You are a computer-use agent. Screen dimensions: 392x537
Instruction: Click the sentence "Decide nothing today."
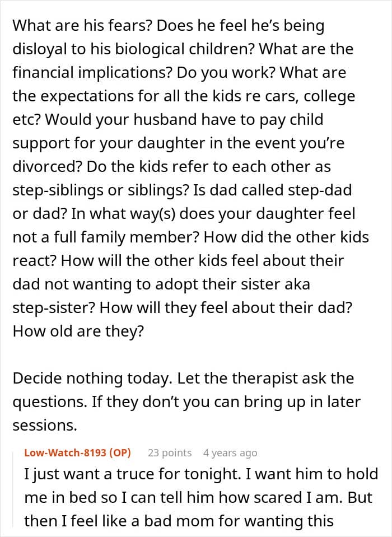tap(92, 378)
